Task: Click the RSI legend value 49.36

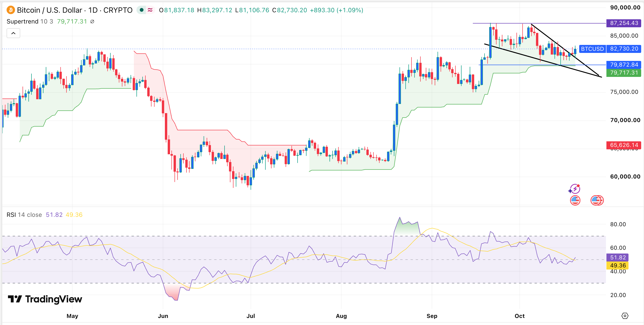Action: pos(74,214)
